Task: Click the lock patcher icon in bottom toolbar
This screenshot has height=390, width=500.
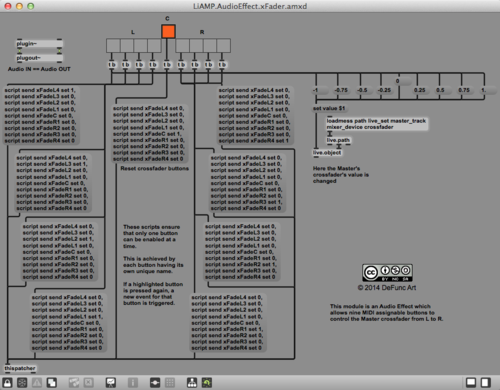Action: tap(7, 382)
